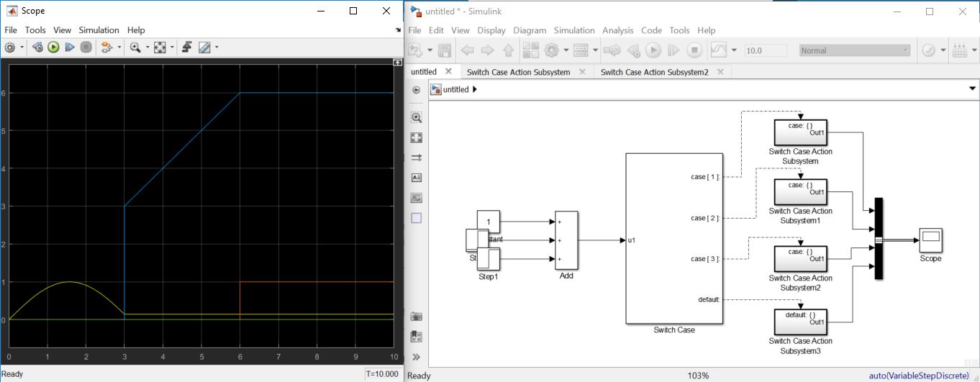
Task: Expand the model hierarchy dropdown arrow at right
Action: [x=973, y=89]
